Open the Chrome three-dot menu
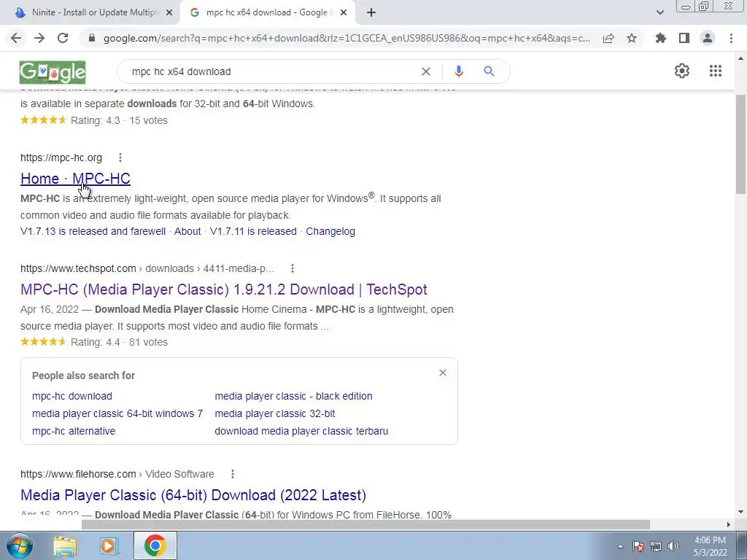The width and height of the screenshot is (747, 560). 731,38
